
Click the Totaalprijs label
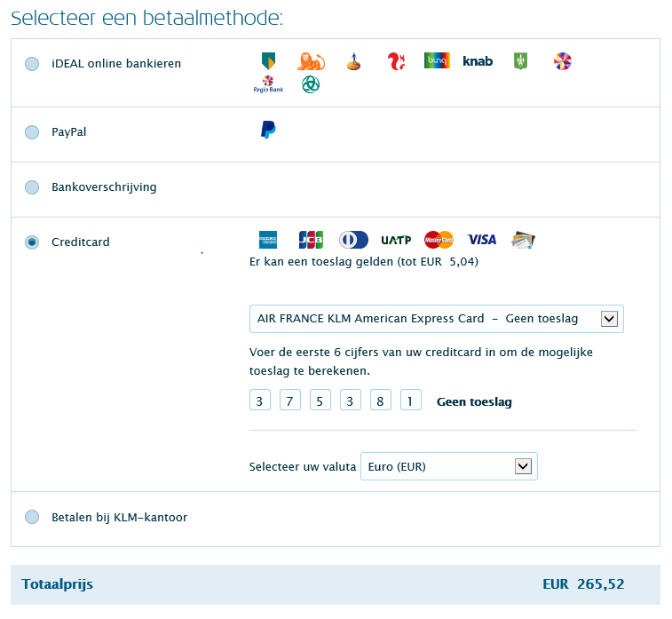point(57,584)
